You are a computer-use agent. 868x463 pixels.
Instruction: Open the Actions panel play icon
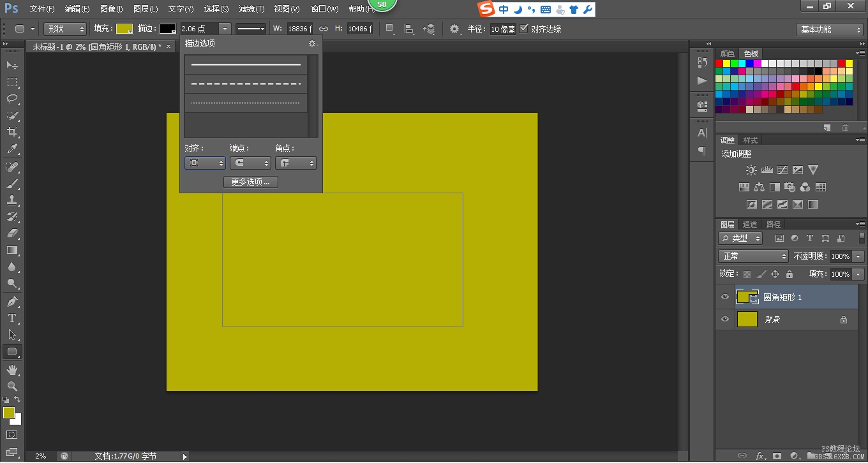click(702, 80)
